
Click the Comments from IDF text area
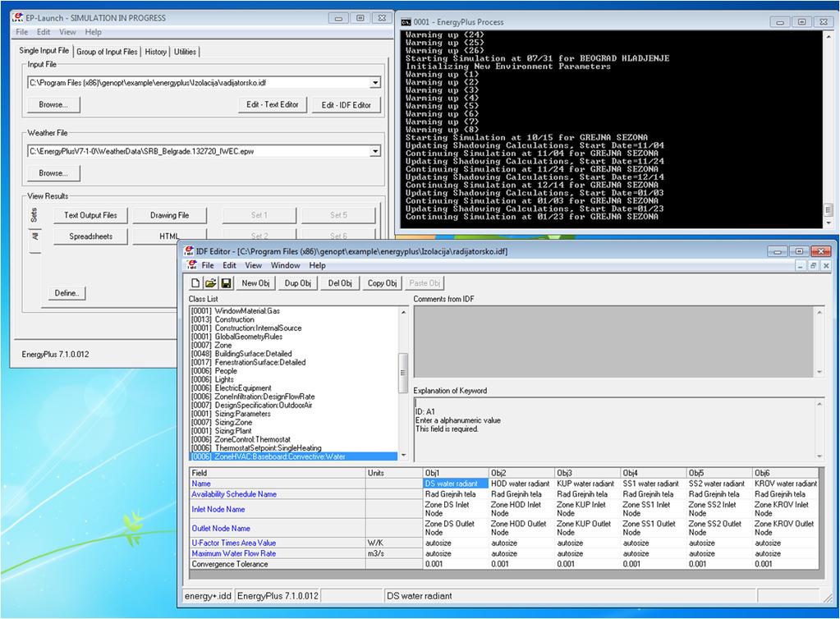coord(614,342)
